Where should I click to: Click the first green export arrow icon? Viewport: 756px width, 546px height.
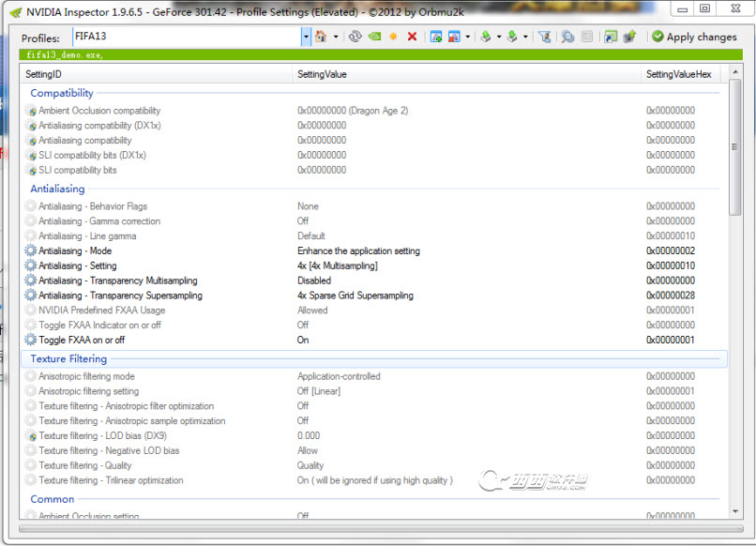point(486,37)
